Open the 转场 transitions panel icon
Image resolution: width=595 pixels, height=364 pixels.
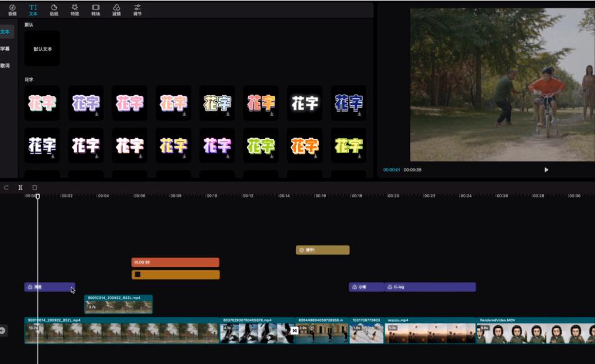[95, 9]
